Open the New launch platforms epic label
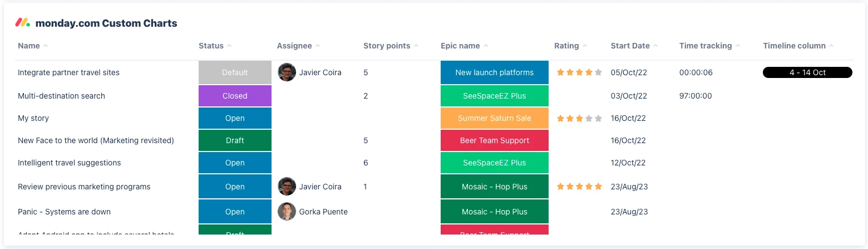 tap(494, 72)
